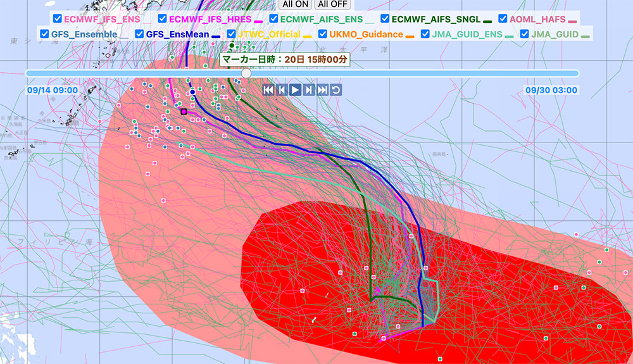The height and width of the screenshot is (364, 633).
Task: Click the blue circle GFS_EnsMean position marker
Action: (192, 92)
